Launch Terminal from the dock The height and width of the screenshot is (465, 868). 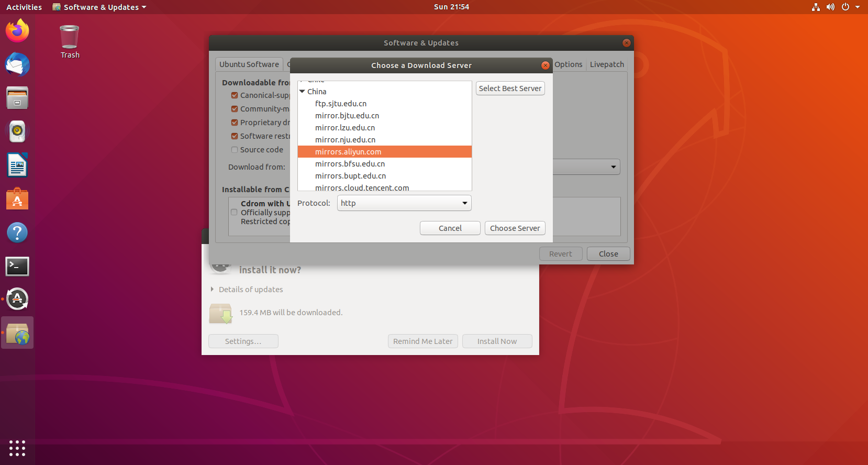17,266
